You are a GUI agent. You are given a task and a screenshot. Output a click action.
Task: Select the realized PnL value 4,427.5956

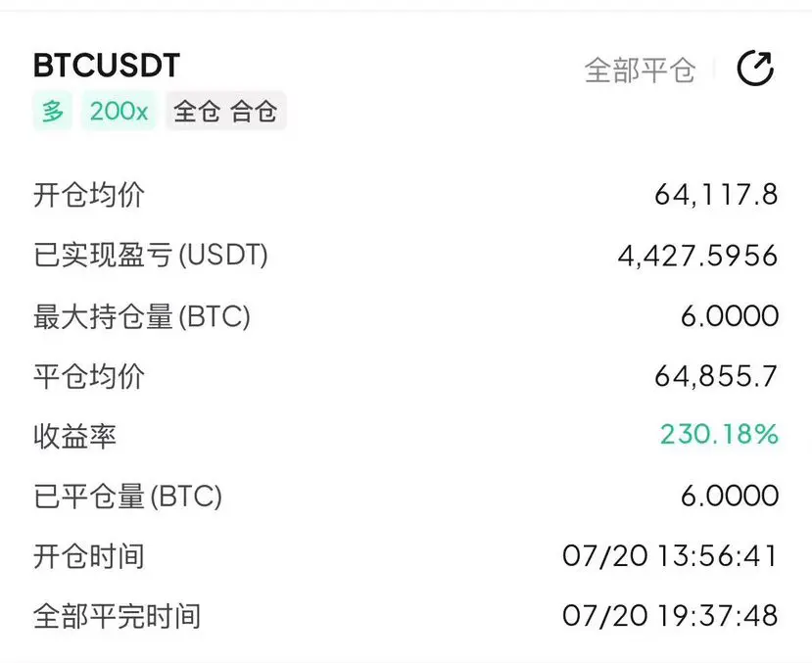pyautogui.click(x=698, y=256)
